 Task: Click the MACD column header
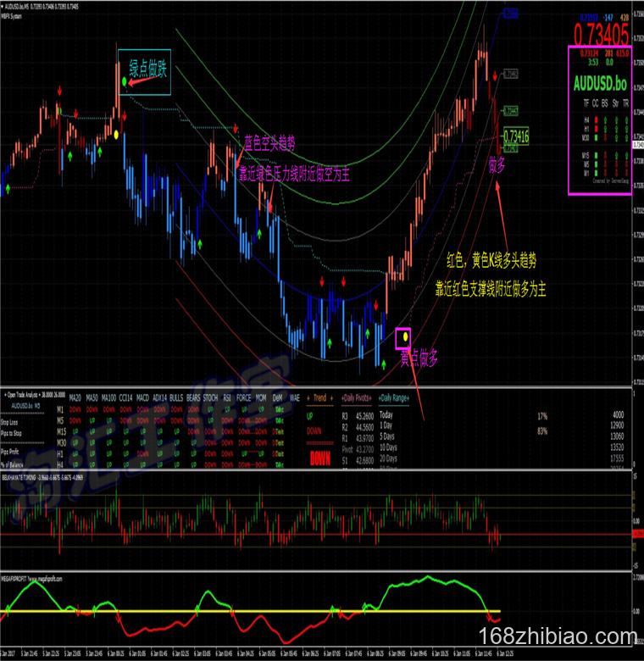pyautogui.click(x=143, y=397)
